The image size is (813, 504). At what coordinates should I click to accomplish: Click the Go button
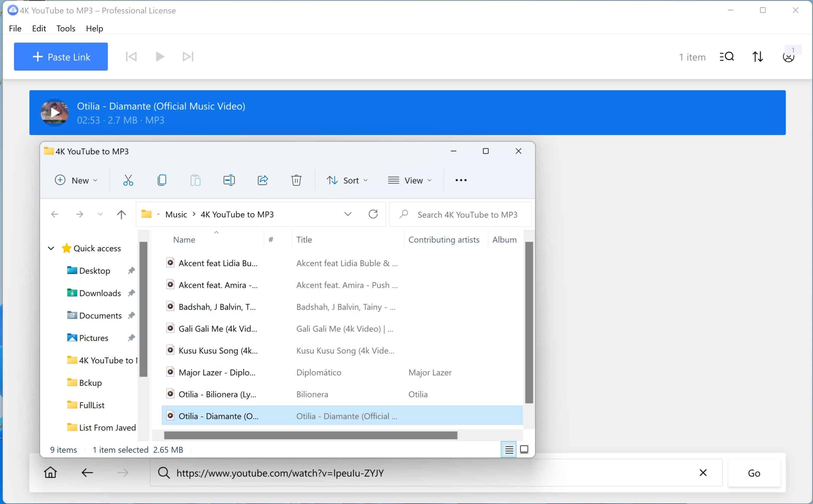point(754,473)
